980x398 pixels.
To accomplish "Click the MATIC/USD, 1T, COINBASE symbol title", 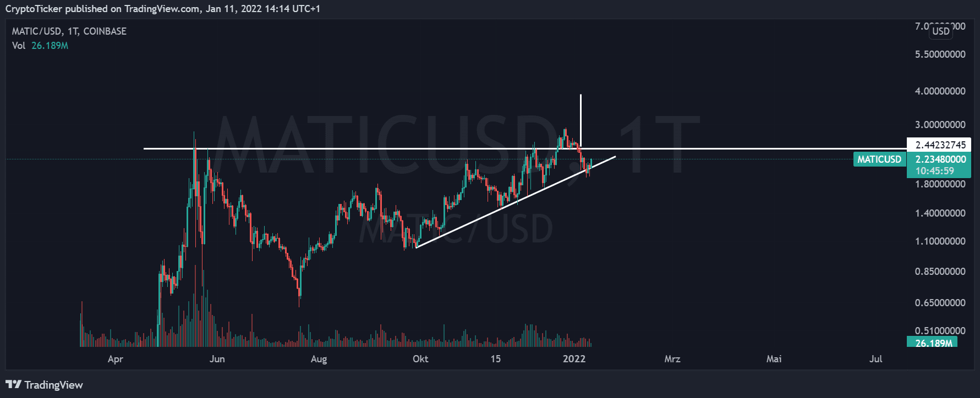I will pos(69,31).
